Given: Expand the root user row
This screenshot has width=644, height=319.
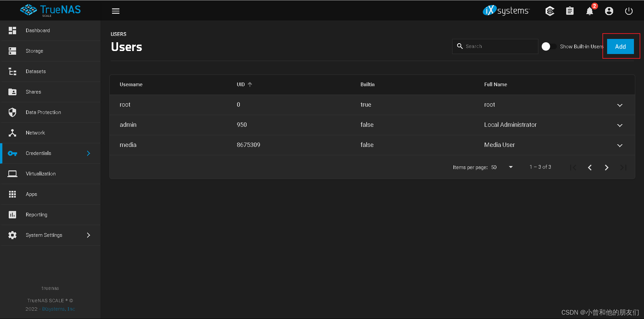Looking at the screenshot, I should click(620, 105).
